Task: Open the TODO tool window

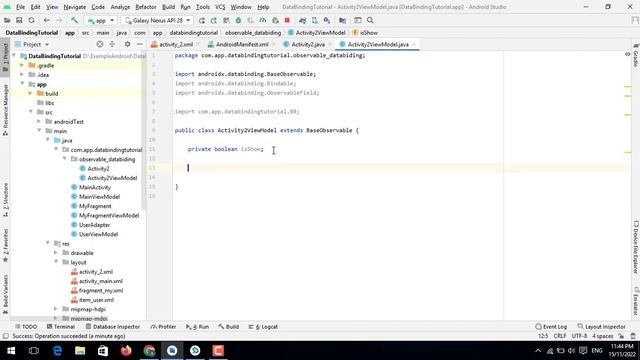Action: tap(26, 327)
